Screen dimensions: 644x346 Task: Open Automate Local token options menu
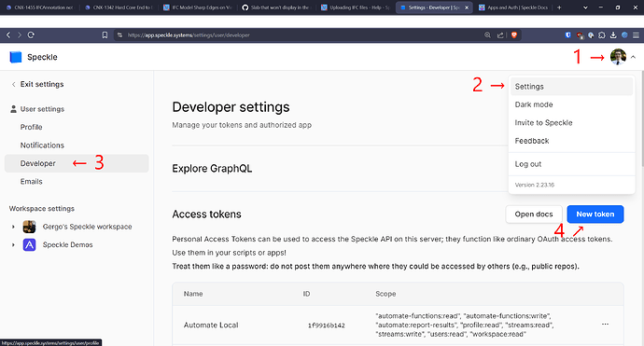pyautogui.click(x=605, y=325)
